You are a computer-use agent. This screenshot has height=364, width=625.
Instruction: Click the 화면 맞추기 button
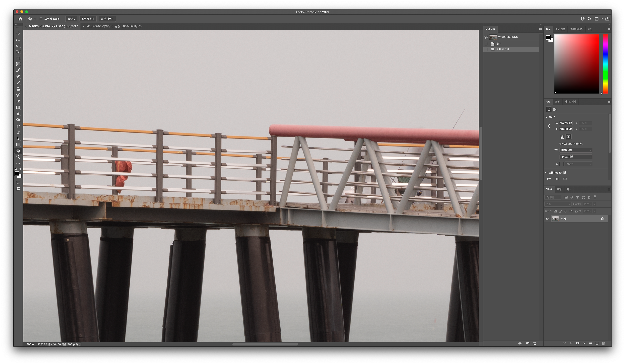88,19
